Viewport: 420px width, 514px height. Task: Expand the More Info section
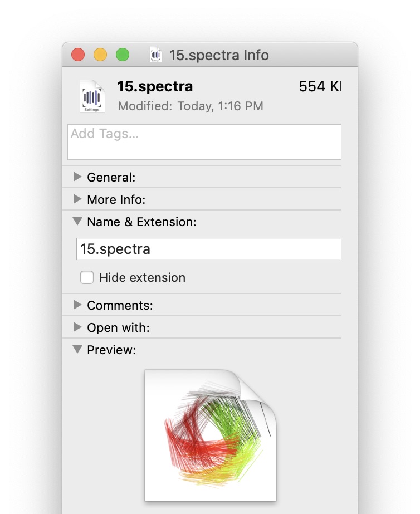tap(77, 199)
